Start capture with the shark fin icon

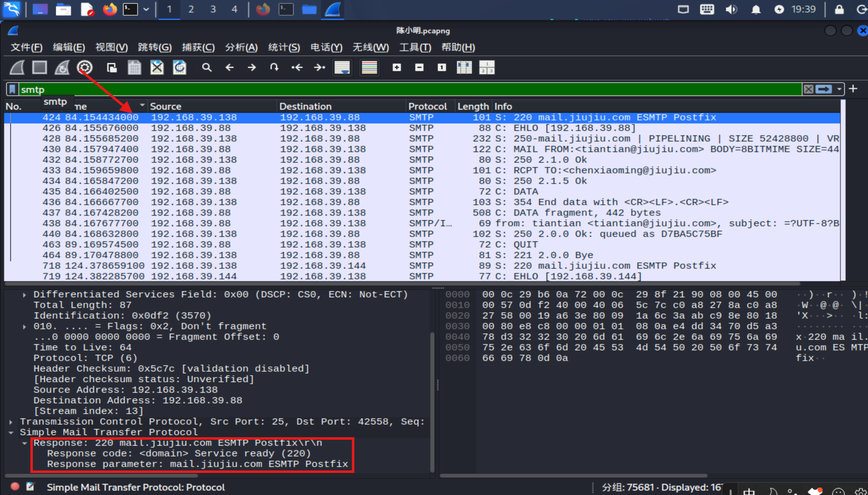coord(17,67)
